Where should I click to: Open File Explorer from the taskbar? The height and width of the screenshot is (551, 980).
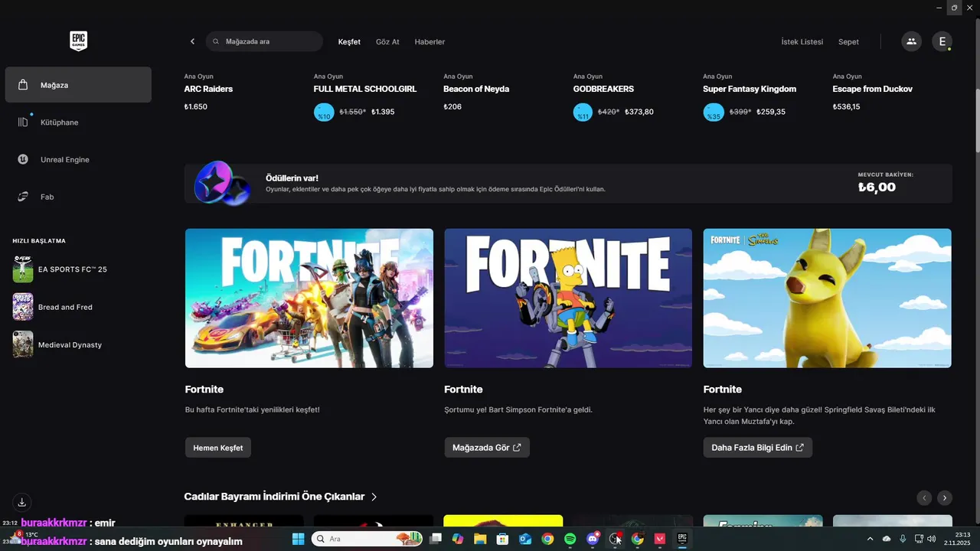pyautogui.click(x=480, y=539)
